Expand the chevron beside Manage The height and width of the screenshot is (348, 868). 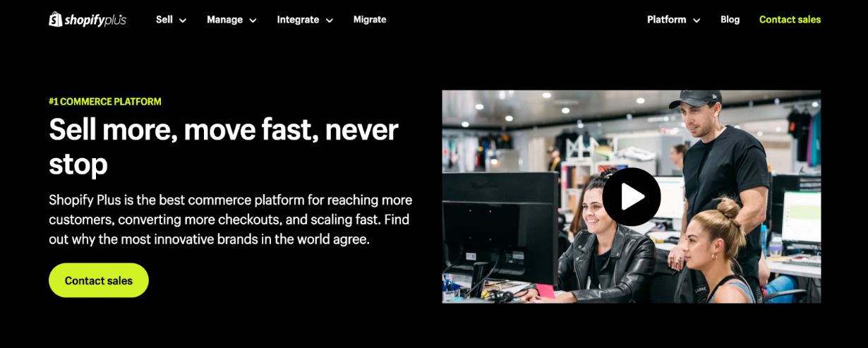click(253, 20)
